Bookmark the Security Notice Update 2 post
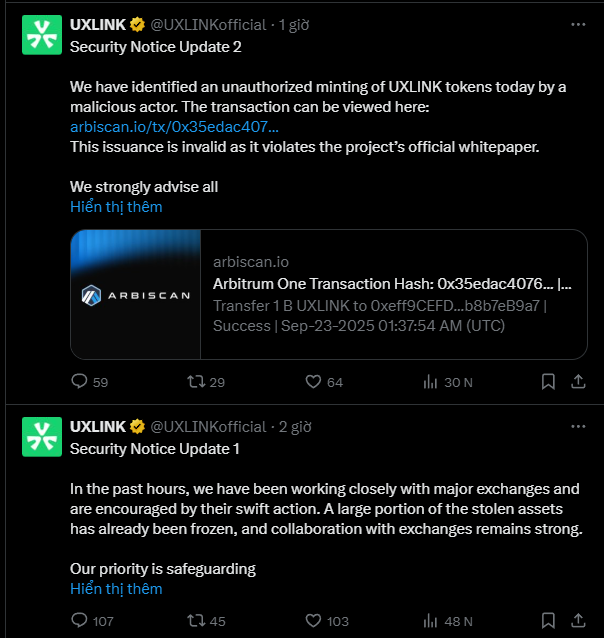 pyautogui.click(x=548, y=382)
